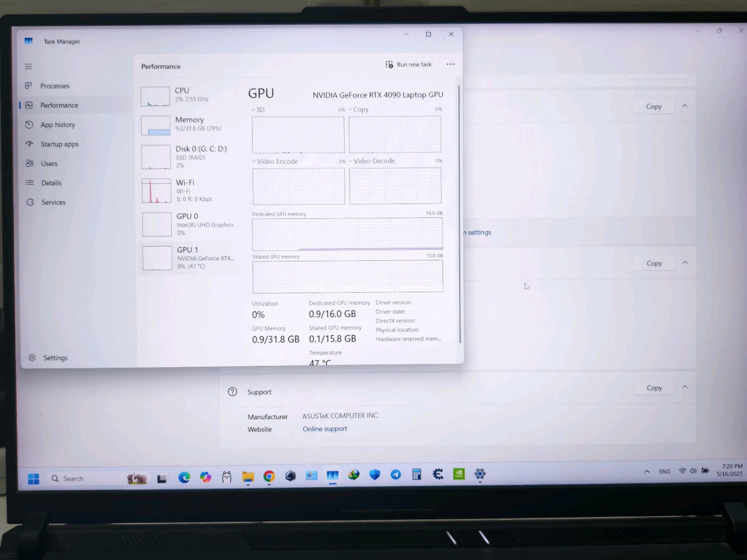Screen dimensions: 747x560
Task: Click the Wi-Fi tray icon
Action: [x=682, y=470]
